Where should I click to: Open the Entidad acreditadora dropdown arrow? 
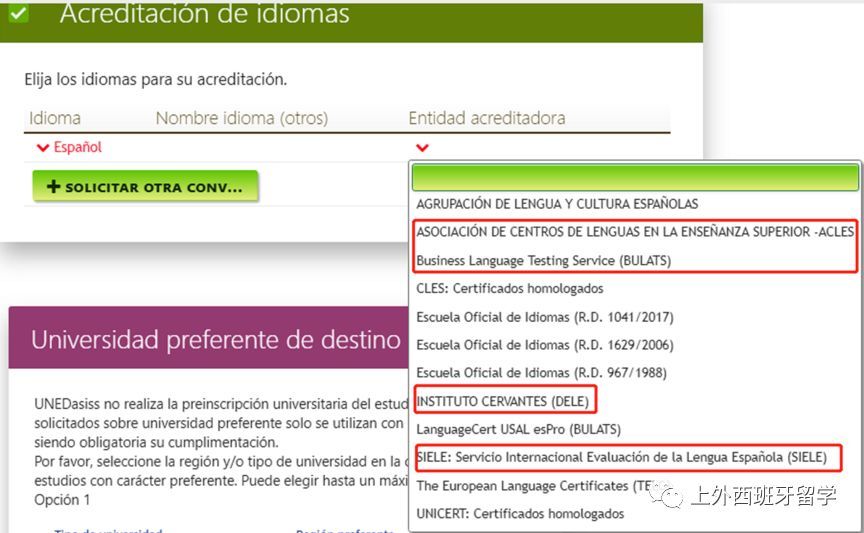(x=422, y=147)
